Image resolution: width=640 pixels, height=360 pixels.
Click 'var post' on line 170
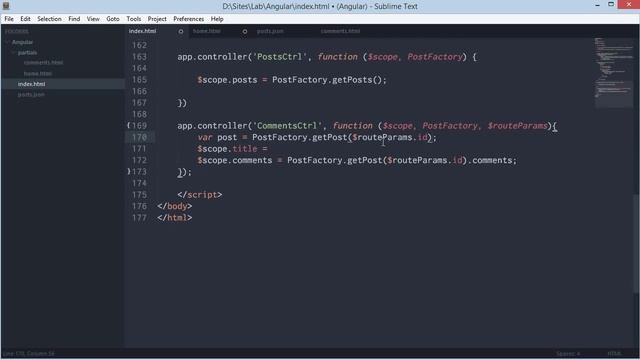217,137
